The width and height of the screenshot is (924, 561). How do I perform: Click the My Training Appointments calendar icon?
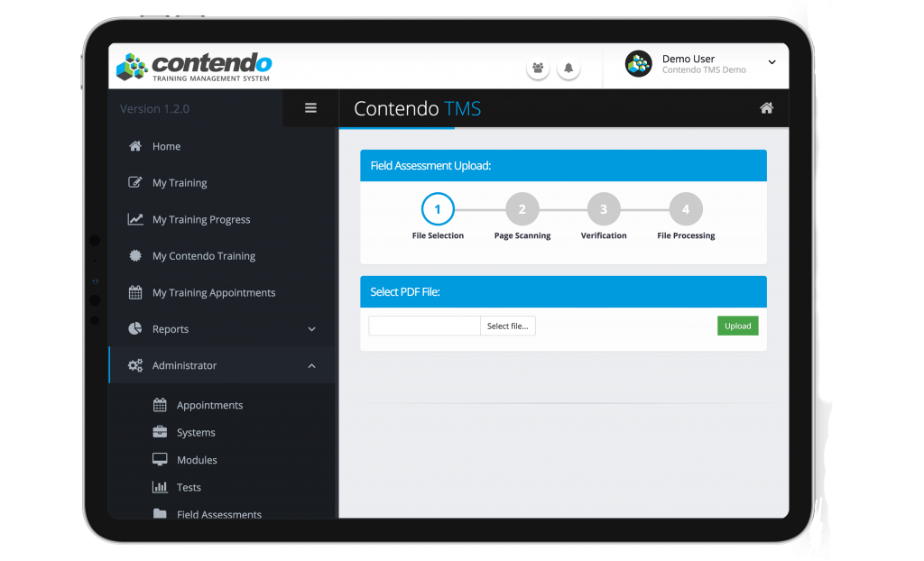135,292
